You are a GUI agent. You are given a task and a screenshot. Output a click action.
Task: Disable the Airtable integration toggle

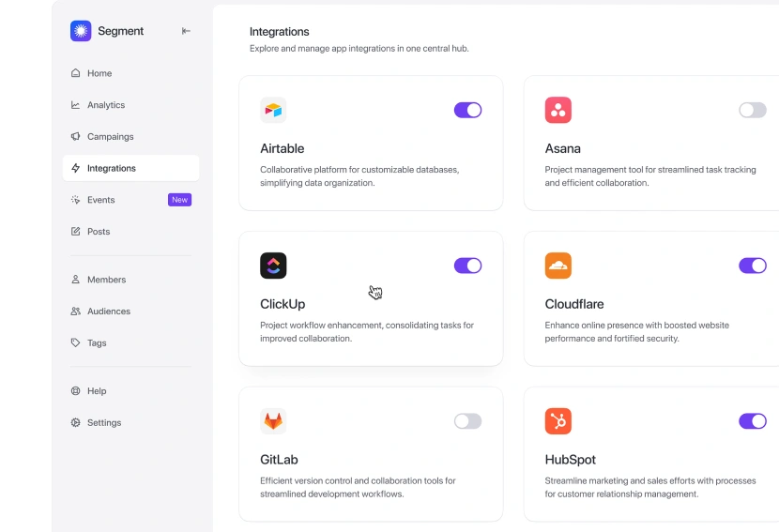pyautogui.click(x=467, y=110)
